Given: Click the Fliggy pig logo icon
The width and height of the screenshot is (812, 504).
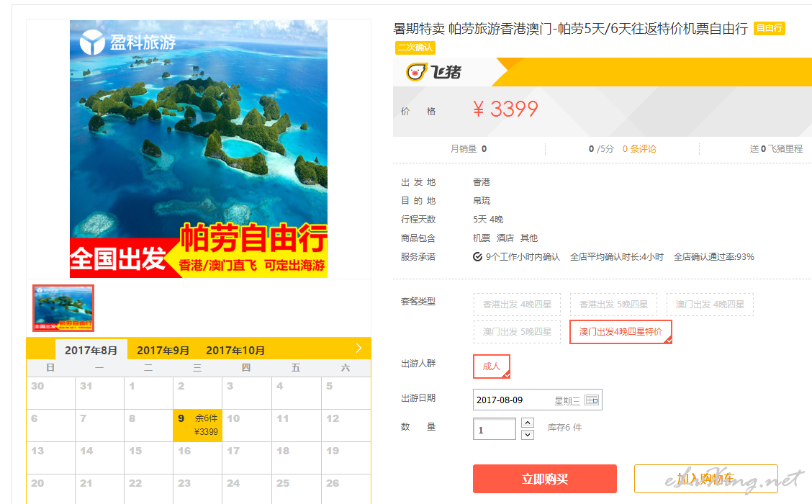Looking at the screenshot, I should [x=416, y=72].
